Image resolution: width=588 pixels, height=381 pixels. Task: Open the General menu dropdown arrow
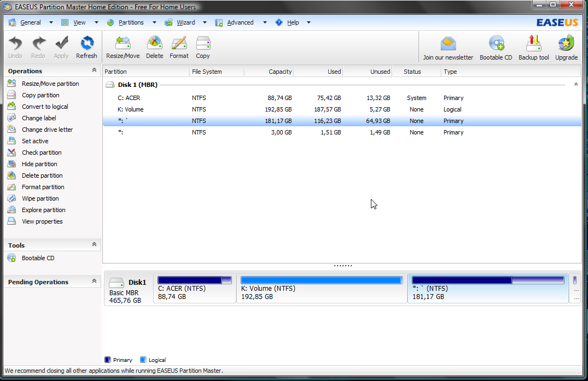click(51, 22)
